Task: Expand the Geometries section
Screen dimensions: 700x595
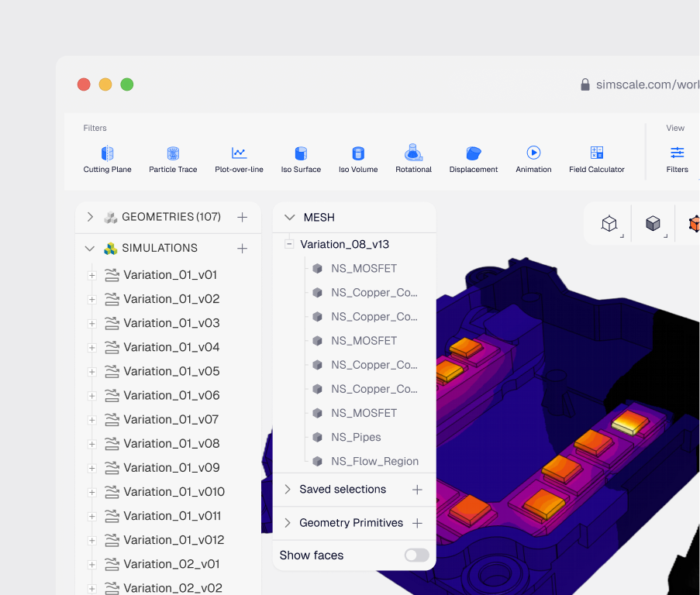Action: point(90,217)
